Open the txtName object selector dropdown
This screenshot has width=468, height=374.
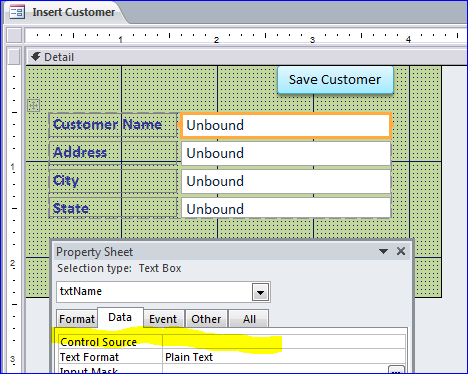coord(261,292)
